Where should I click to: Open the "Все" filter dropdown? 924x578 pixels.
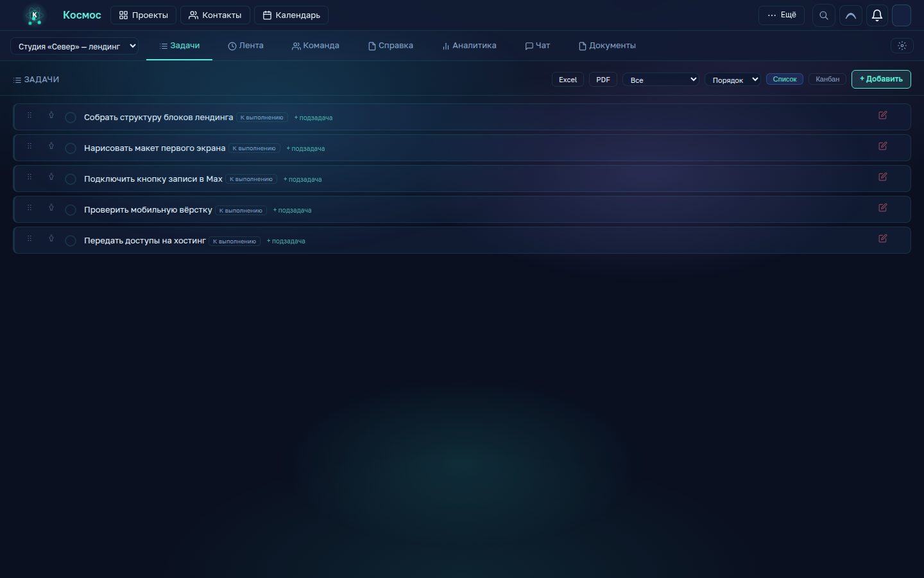point(661,80)
